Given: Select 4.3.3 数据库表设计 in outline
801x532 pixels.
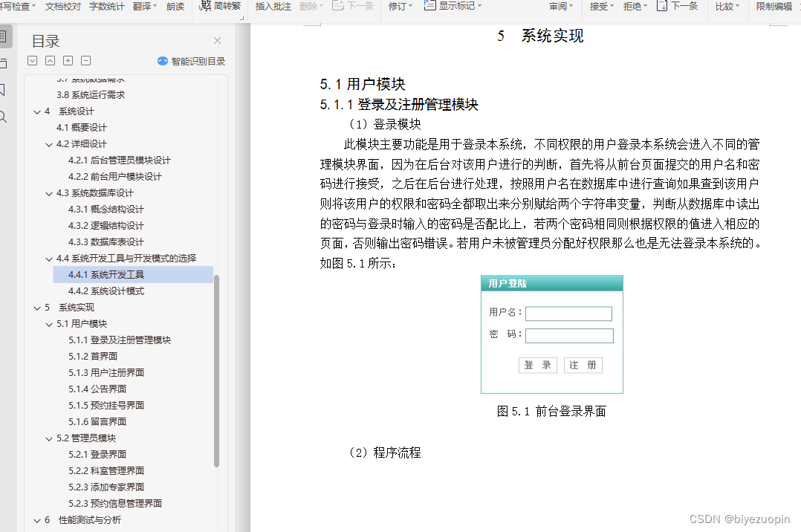Looking at the screenshot, I should [106, 242].
